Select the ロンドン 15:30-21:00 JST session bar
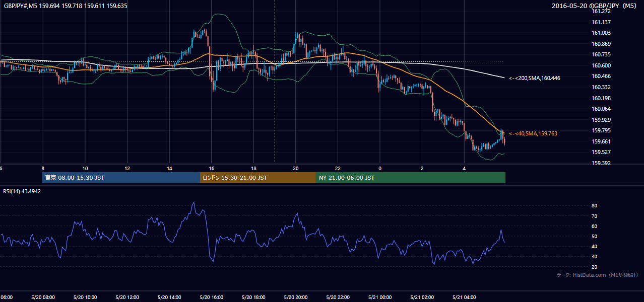The image size is (644, 302). pos(258,178)
